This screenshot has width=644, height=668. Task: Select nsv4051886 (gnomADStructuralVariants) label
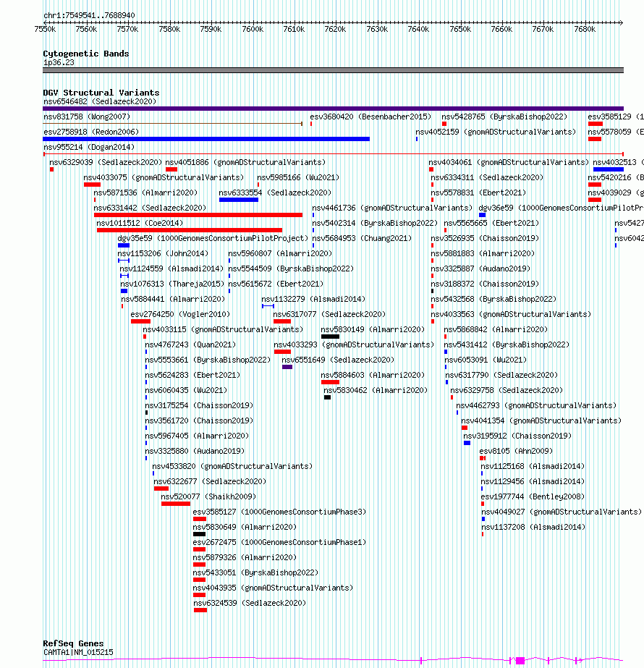tap(245, 162)
